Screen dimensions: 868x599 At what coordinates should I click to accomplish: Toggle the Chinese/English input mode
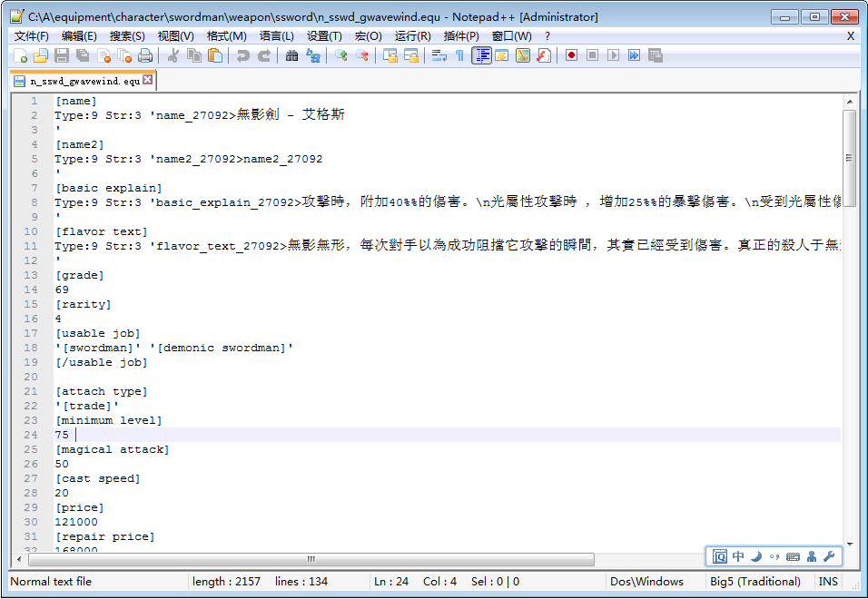coord(738,555)
